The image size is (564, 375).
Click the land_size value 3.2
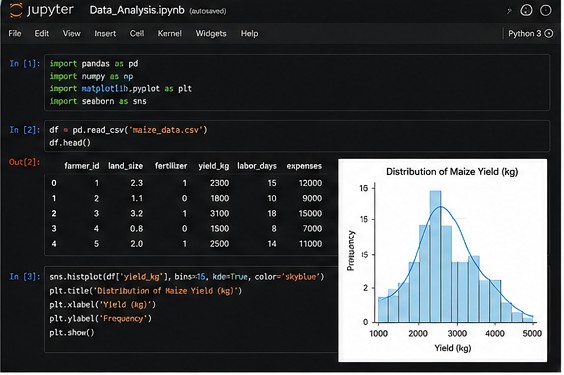click(x=137, y=213)
